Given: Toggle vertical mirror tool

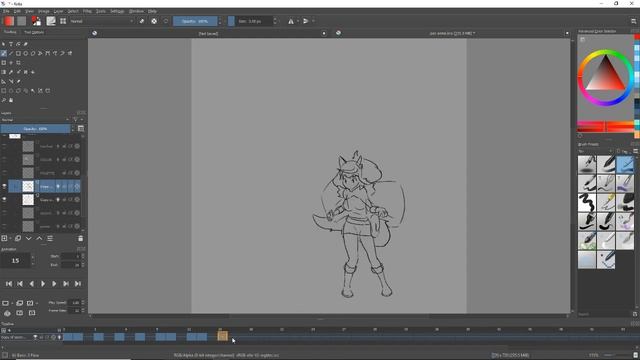Looking at the screenshot, I should (x=305, y=21).
